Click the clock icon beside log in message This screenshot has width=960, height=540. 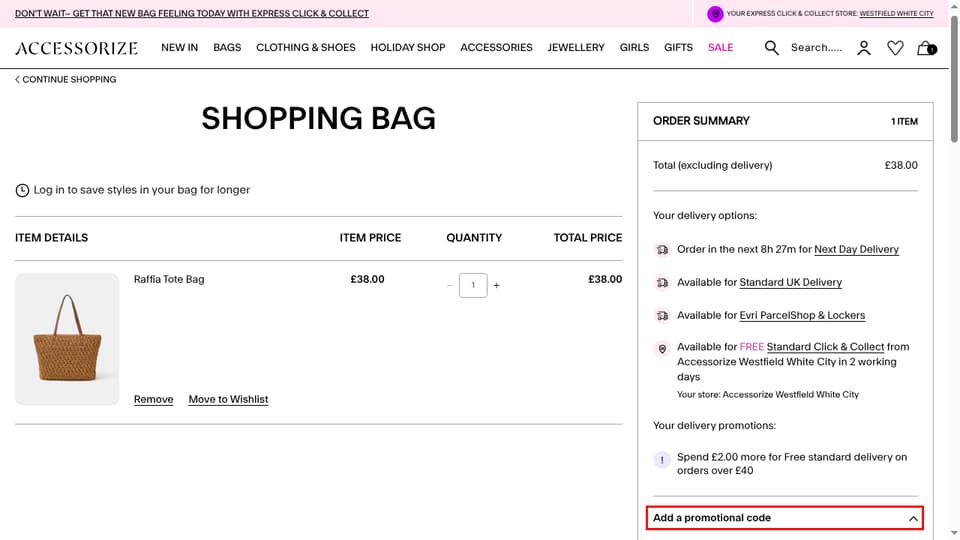pyautogui.click(x=22, y=190)
